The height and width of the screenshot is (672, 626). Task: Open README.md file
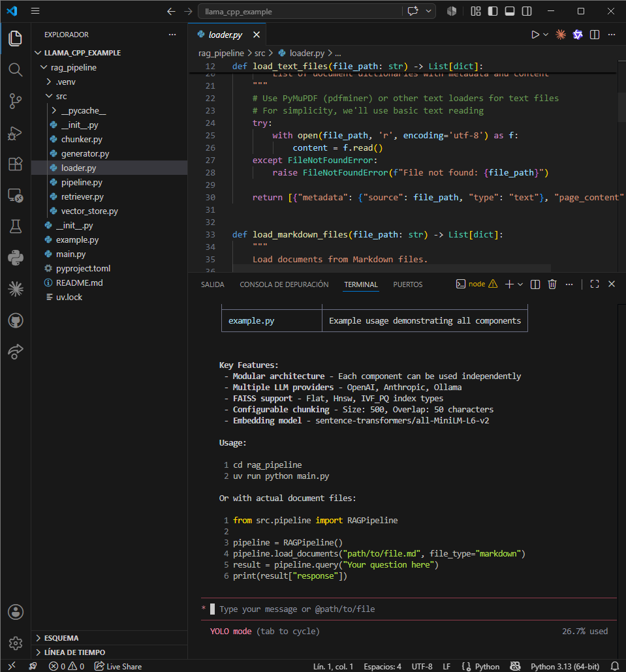(x=80, y=283)
